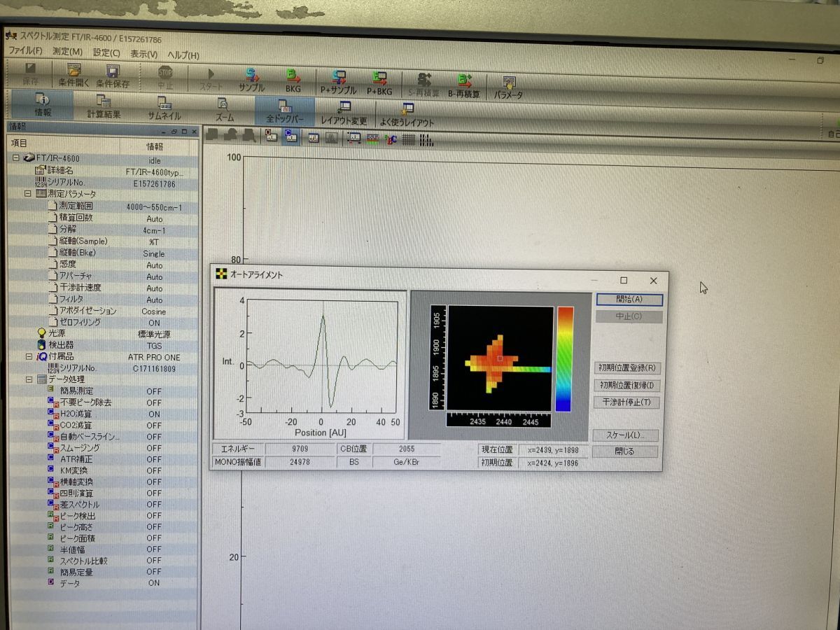The height and width of the screenshot is (630, 840).
Task: Select the スムージング row
Action: pos(104,447)
